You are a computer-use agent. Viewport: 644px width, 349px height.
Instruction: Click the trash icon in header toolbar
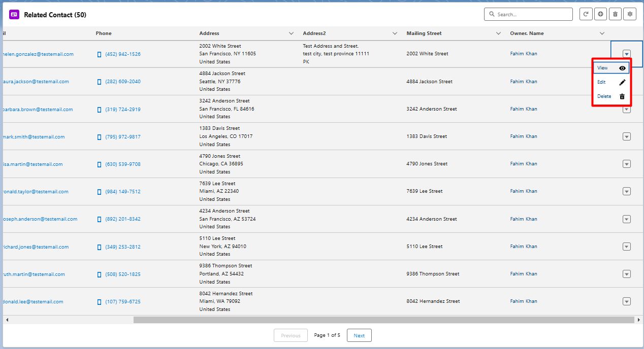pyautogui.click(x=615, y=14)
